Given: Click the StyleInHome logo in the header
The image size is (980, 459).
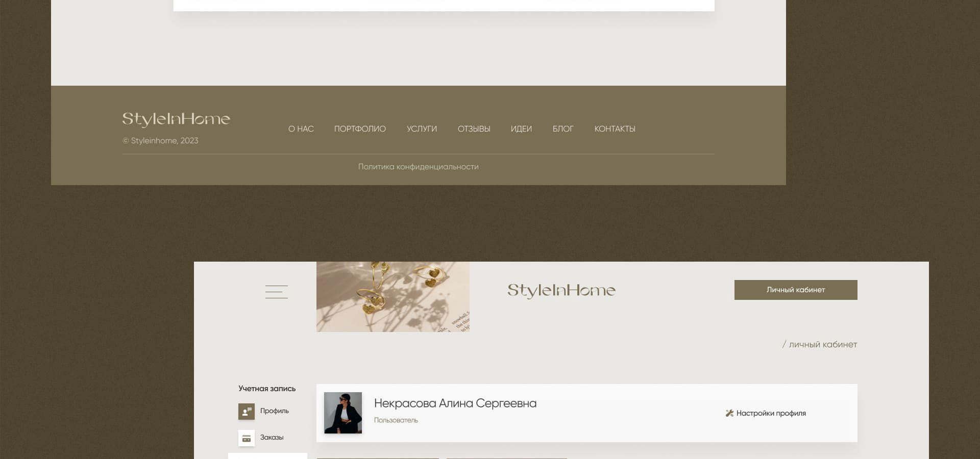Looking at the screenshot, I should click(x=561, y=290).
